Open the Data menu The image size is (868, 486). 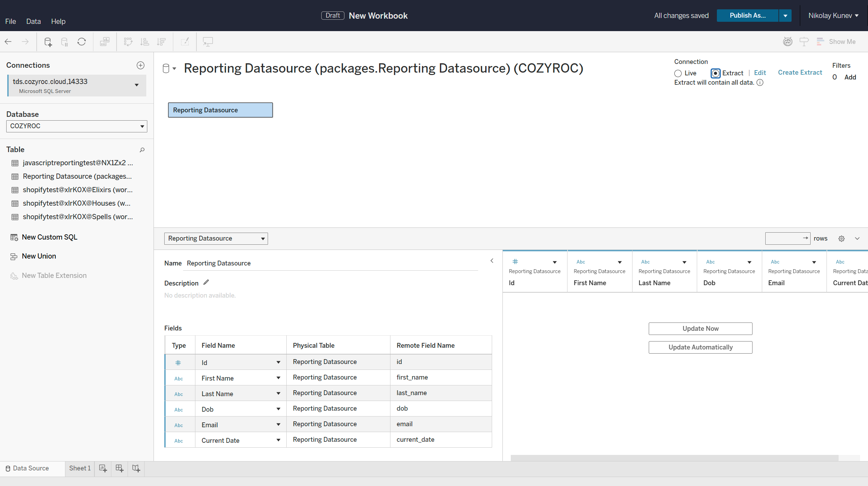[x=33, y=21]
